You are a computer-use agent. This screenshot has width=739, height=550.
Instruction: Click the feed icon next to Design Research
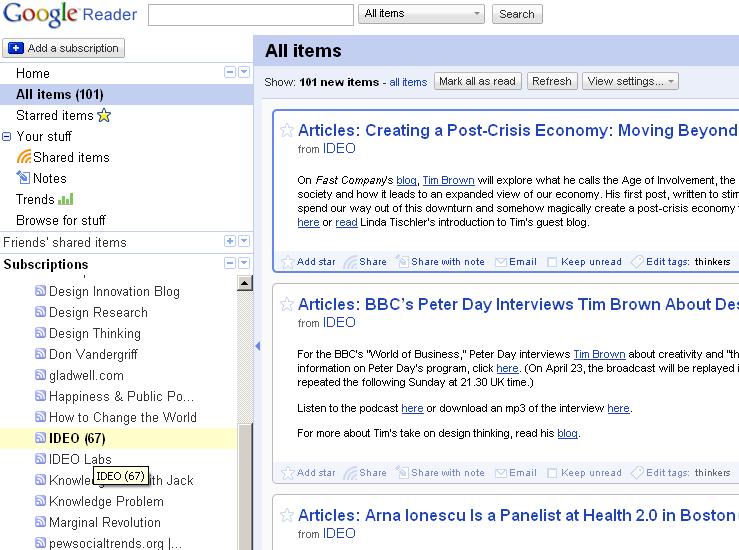pyautogui.click(x=41, y=312)
